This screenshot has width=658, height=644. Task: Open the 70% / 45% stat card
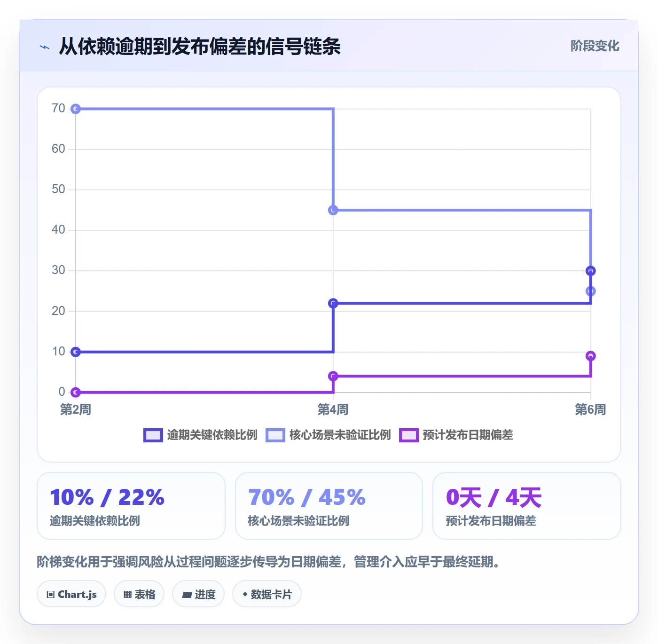(x=329, y=506)
